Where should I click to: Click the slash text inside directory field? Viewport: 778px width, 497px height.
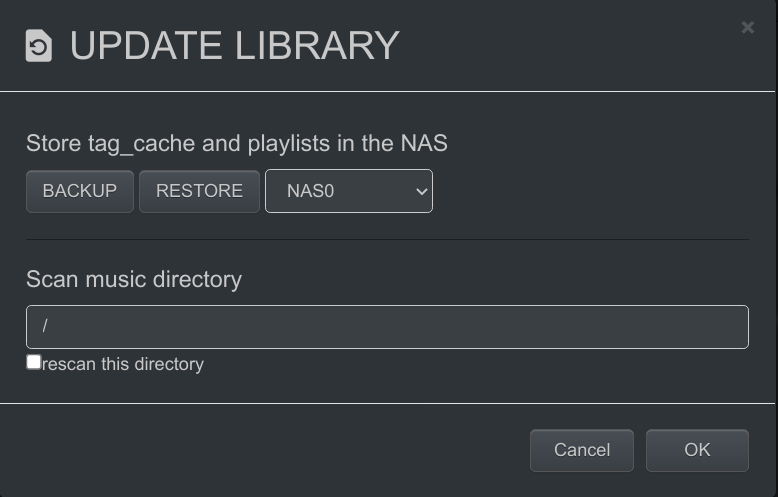click(45, 326)
